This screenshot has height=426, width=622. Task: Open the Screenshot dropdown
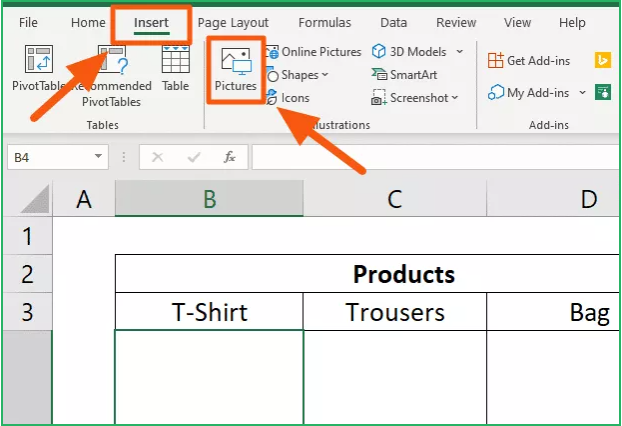[455, 98]
